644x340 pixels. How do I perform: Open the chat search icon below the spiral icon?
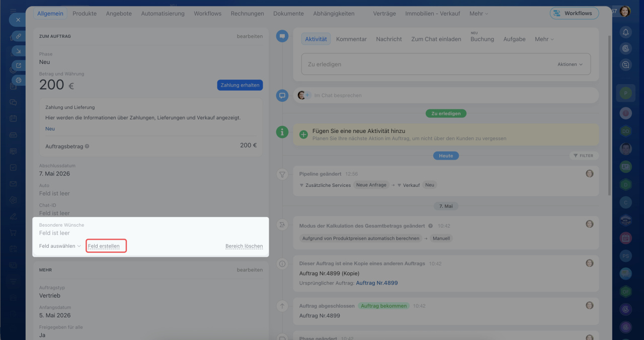click(x=625, y=64)
